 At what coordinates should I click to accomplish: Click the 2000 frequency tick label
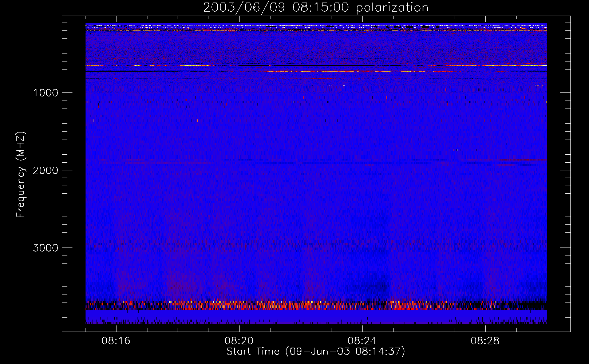pos(46,170)
